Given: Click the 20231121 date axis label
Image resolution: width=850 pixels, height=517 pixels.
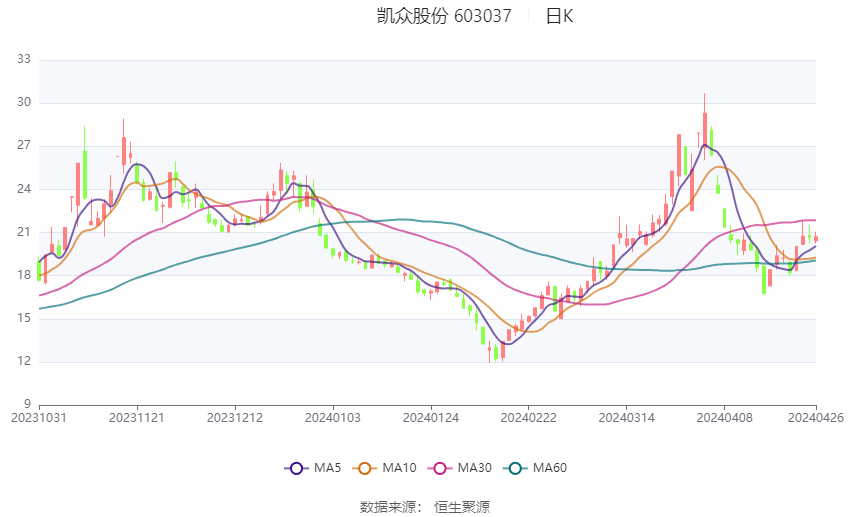Looking at the screenshot, I should click(x=137, y=418).
